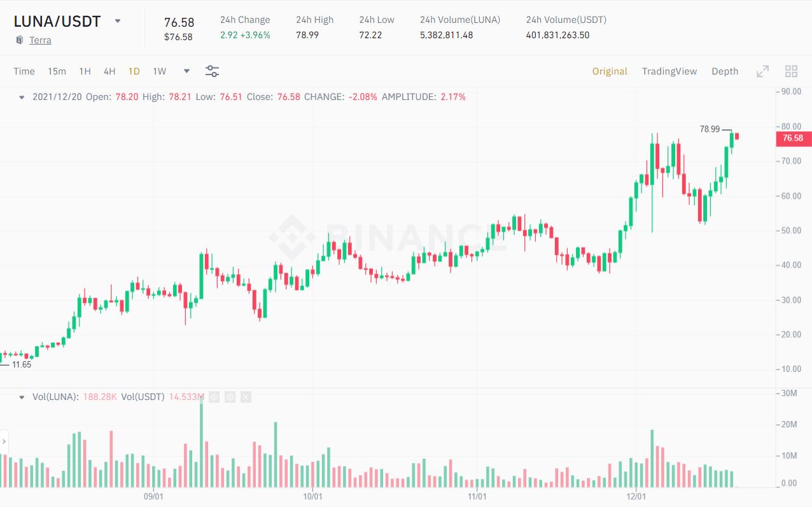The width and height of the screenshot is (812, 507).
Task: Click the 11.65 low price marker
Action: [22, 365]
